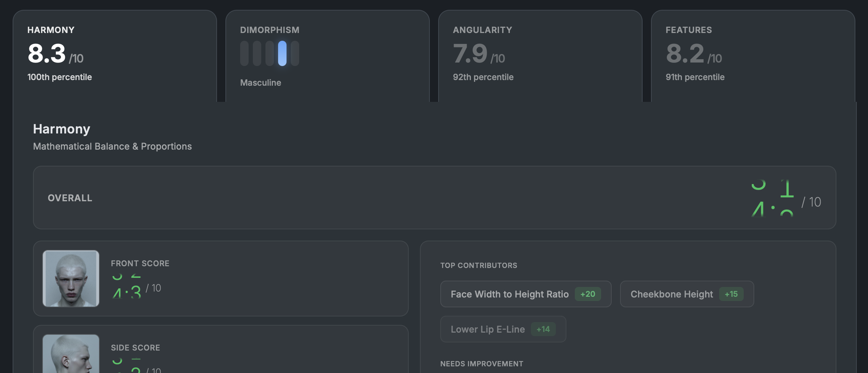
Task: Open the side profile photo thumbnail
Action: pos(71,354)
